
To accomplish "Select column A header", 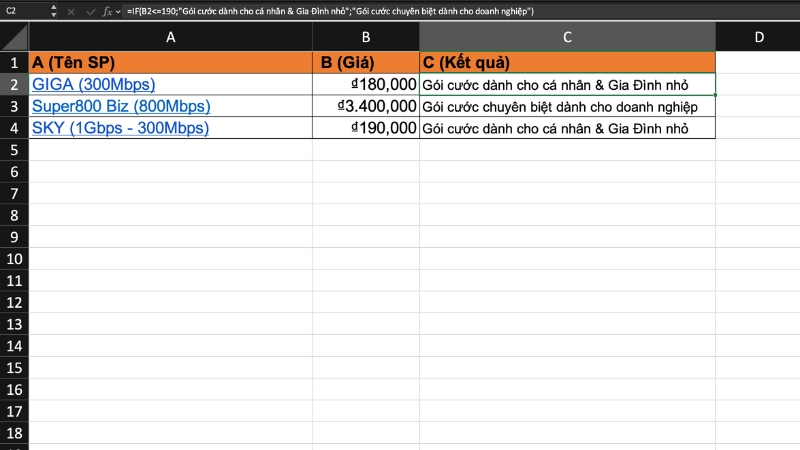I will point(170,37).
